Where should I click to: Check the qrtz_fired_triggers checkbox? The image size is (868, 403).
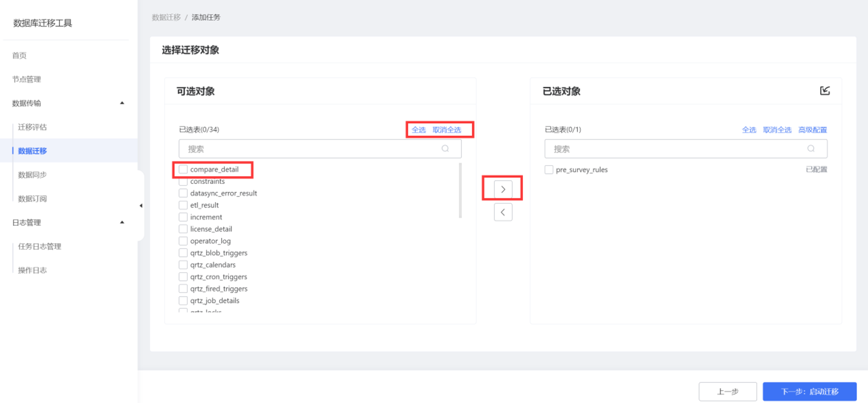183,289
